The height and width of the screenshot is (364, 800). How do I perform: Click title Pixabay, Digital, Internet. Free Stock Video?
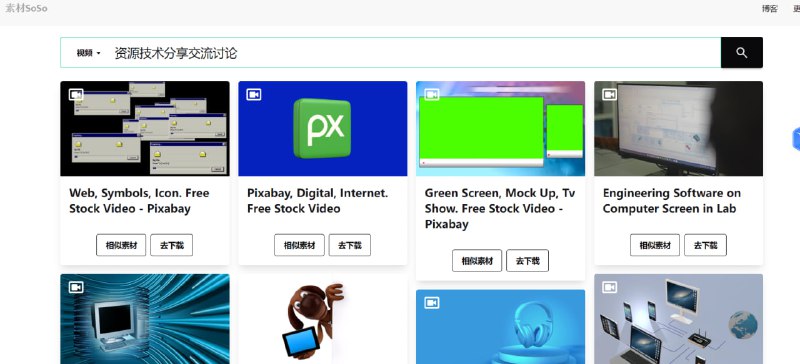[x=317, y=201]
